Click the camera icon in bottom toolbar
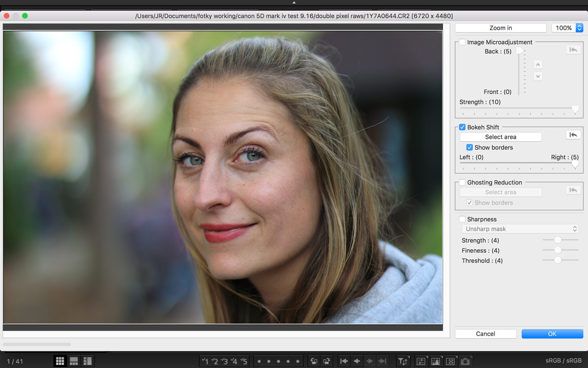 [465, 361]
